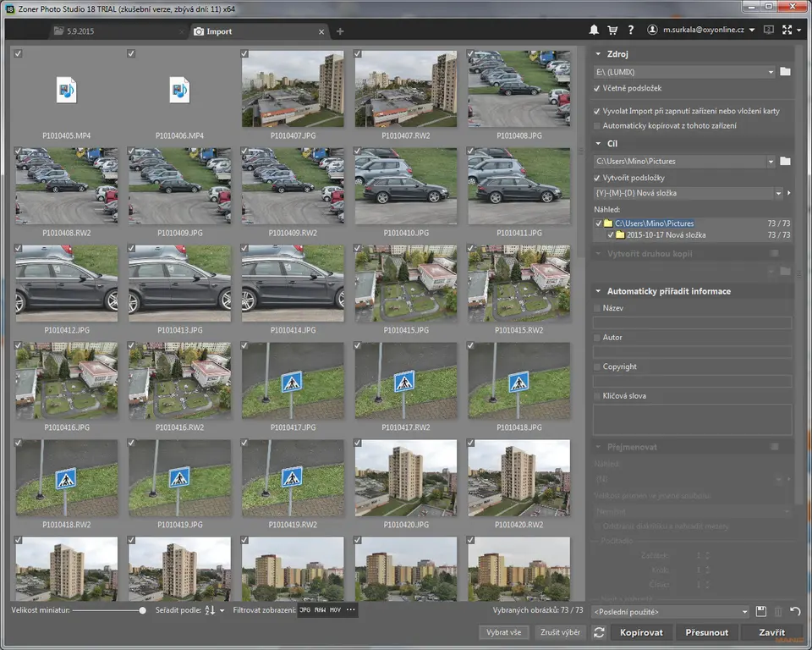Screen dimensions: 812x650
Task: Click the sort order A-Z icon
Action: pos(211,609)
